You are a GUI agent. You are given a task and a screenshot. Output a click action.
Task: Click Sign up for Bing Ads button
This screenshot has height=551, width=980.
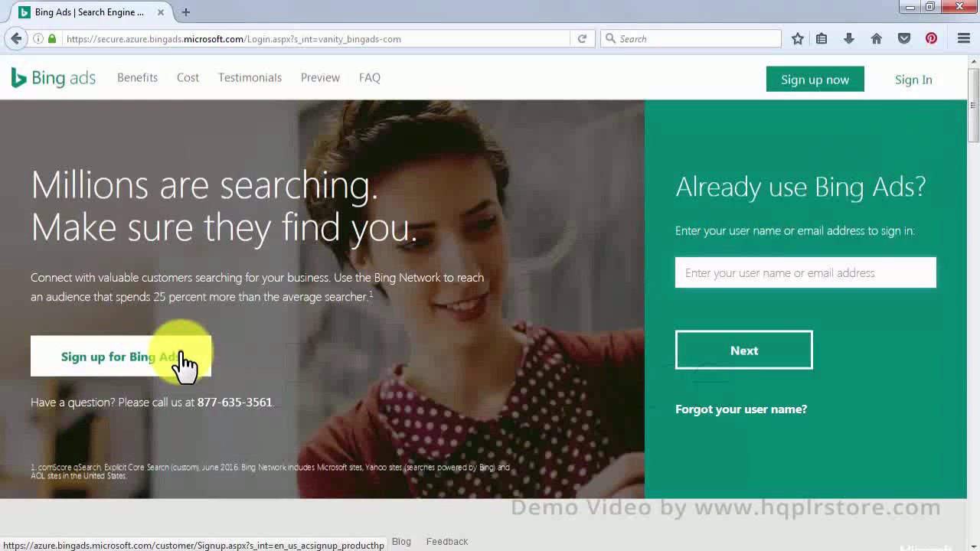[x=121, y=357]
